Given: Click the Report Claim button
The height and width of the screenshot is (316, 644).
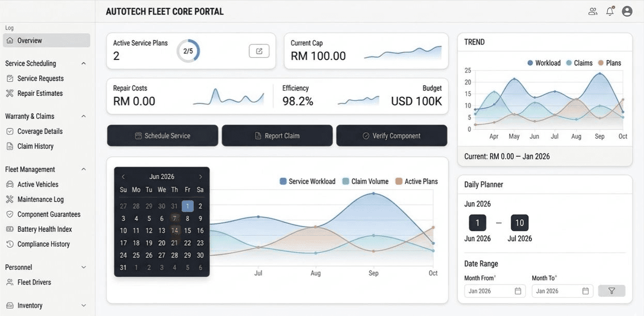Looking at the screenshot, I should tap(277, 136).
